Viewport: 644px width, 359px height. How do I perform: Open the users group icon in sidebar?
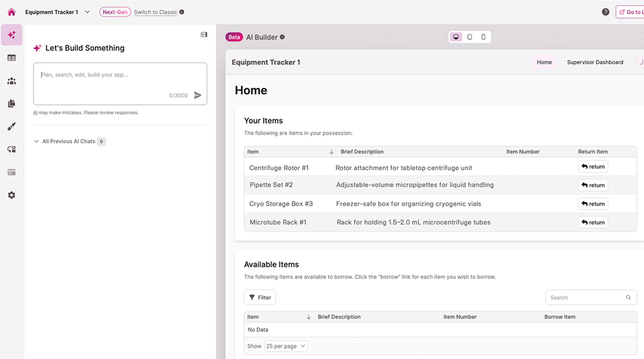point(11,81)
